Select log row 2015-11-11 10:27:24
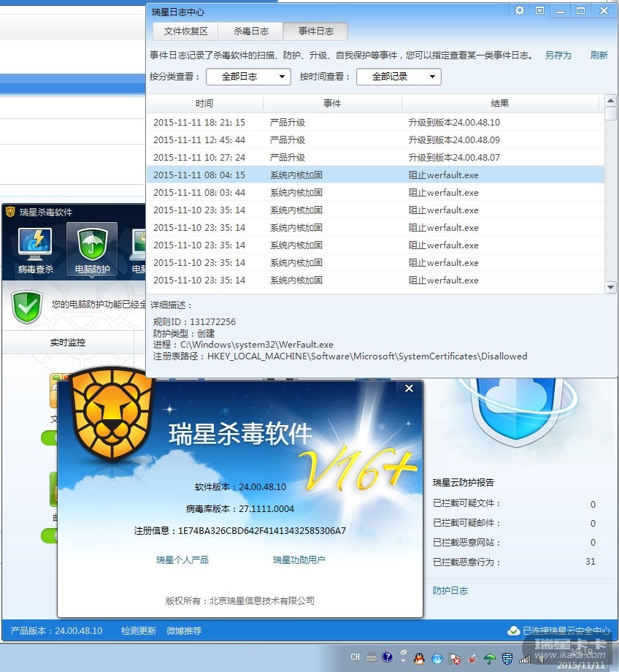The image size is (619, 672). click(375, 157)
